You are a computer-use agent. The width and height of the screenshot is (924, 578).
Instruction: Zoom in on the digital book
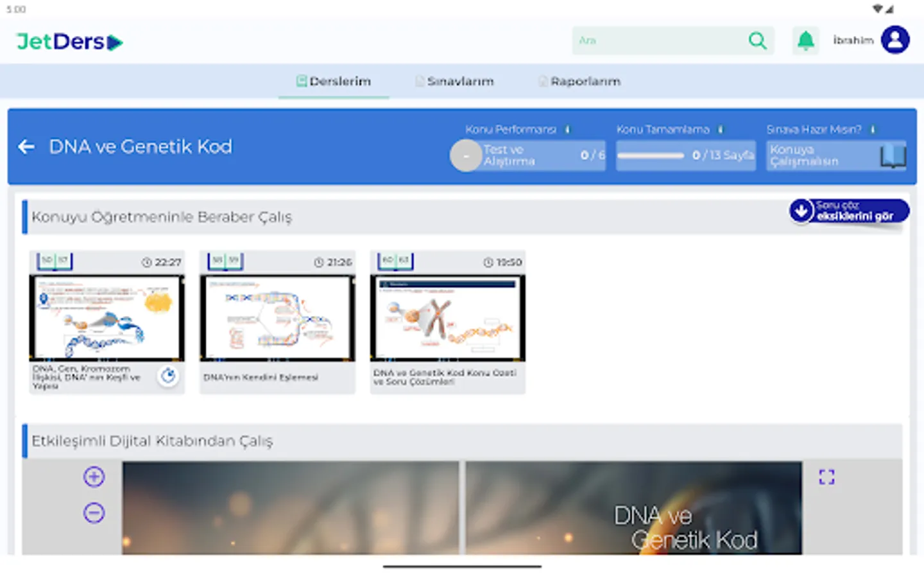pos(94,477)
